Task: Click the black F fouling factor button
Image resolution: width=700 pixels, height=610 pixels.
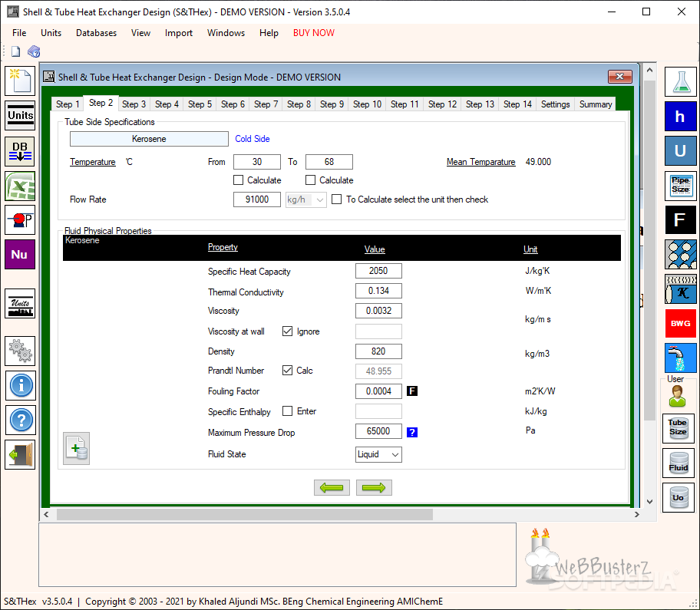Action: 412,391
